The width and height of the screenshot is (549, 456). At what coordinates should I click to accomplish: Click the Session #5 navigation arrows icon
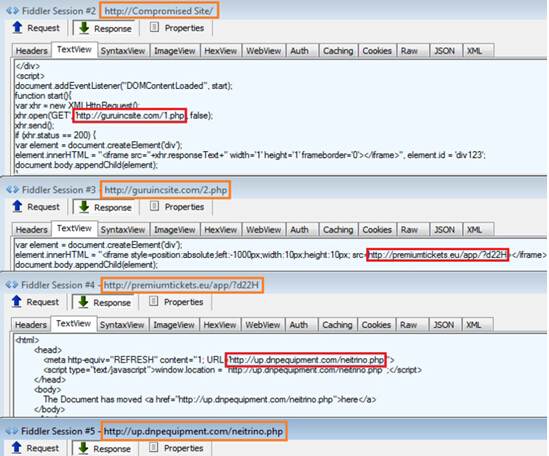click(x=12, y=431)
